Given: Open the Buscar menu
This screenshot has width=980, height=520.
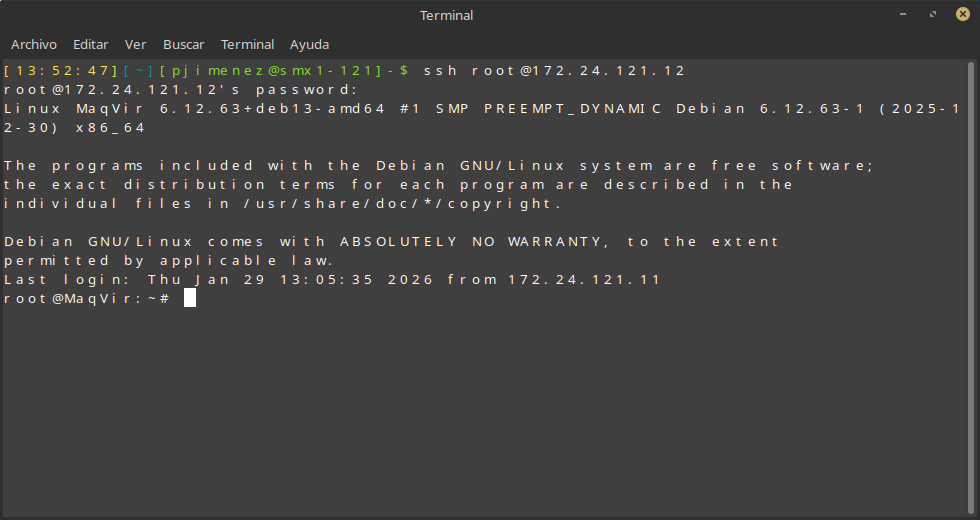Looking at the screenshot, I should (184, 45).
